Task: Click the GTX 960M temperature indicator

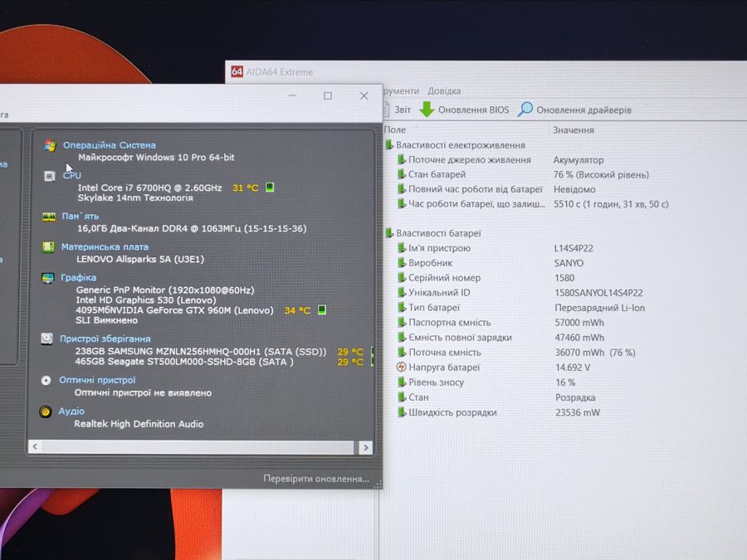Action: tap(322, 310)
